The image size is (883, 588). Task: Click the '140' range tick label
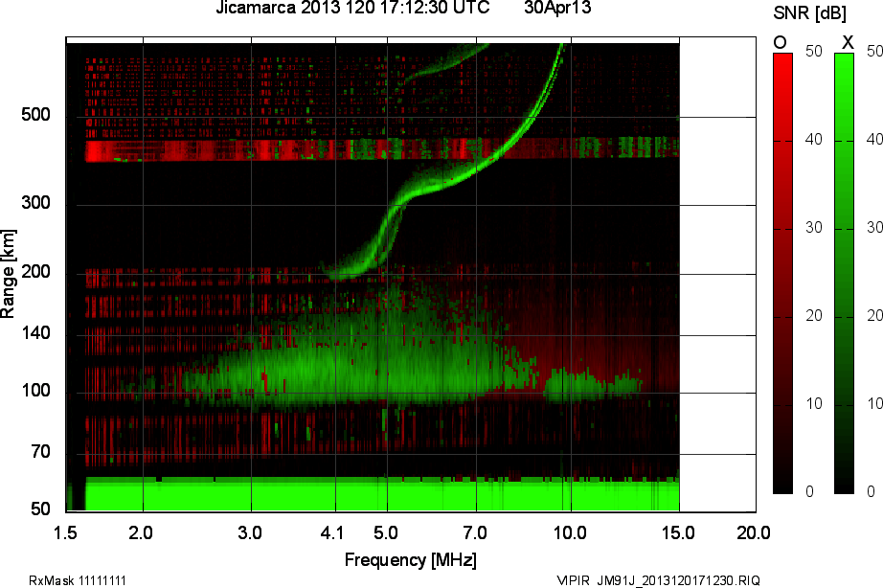click(35, 333)
